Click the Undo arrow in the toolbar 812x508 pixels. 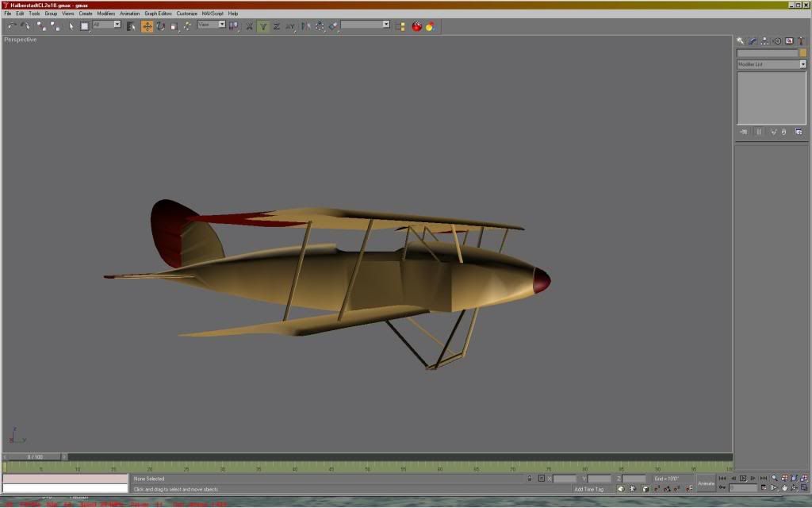point(11,26)
